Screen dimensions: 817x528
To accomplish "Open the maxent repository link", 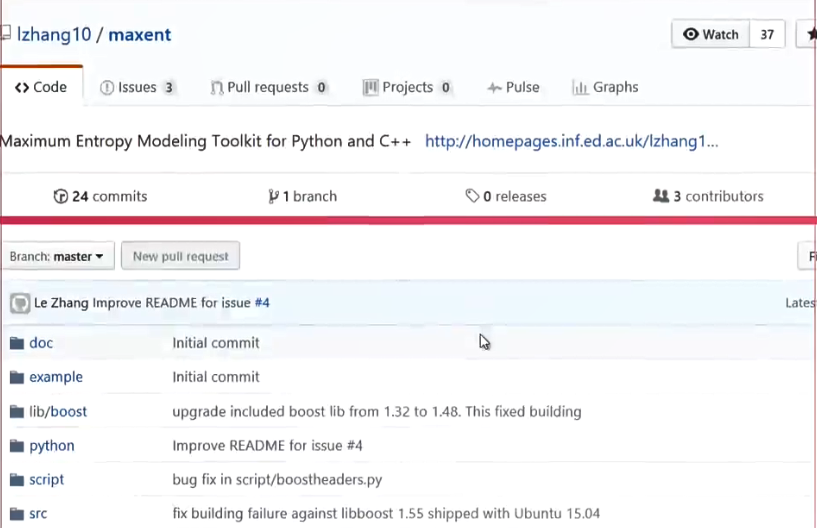I will pyautogui.click(x=139, y=34).
